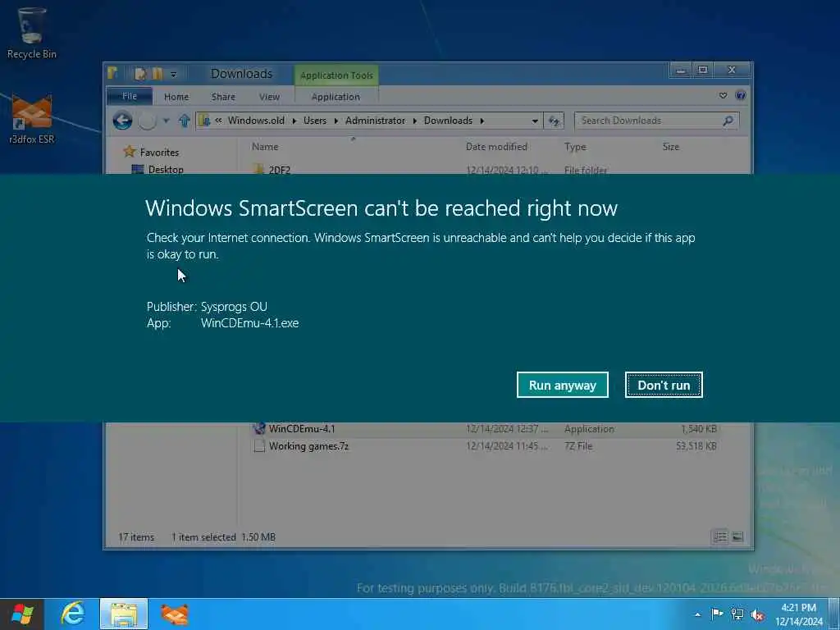This screenshot has width=840, height=630.
Task: Sort by Size column header
Action: tap(671, 147)
